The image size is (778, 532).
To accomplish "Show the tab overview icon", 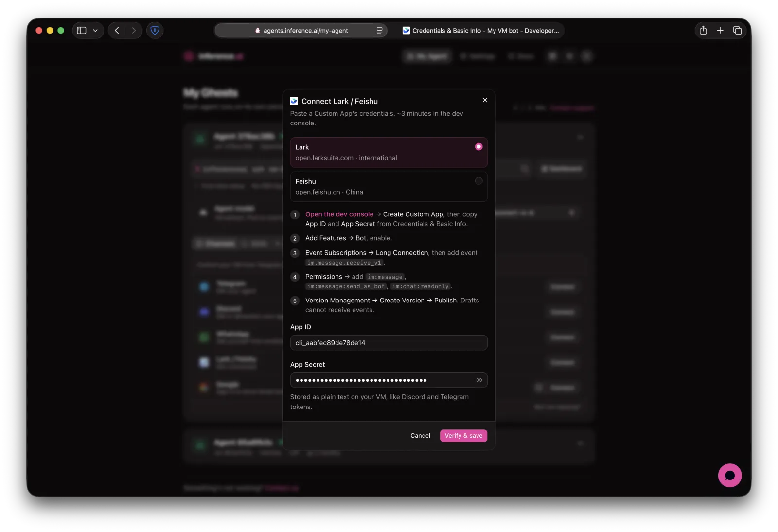I will [737, 31].
